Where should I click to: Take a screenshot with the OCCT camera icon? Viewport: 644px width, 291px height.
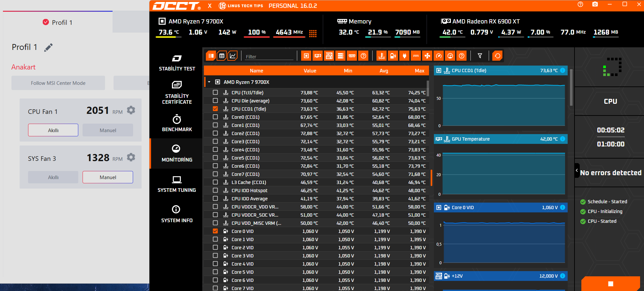[x=595, y=5]
